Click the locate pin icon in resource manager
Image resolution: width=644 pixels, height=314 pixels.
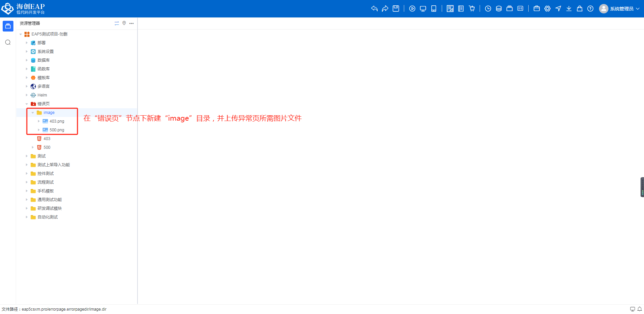click(124, 23)
